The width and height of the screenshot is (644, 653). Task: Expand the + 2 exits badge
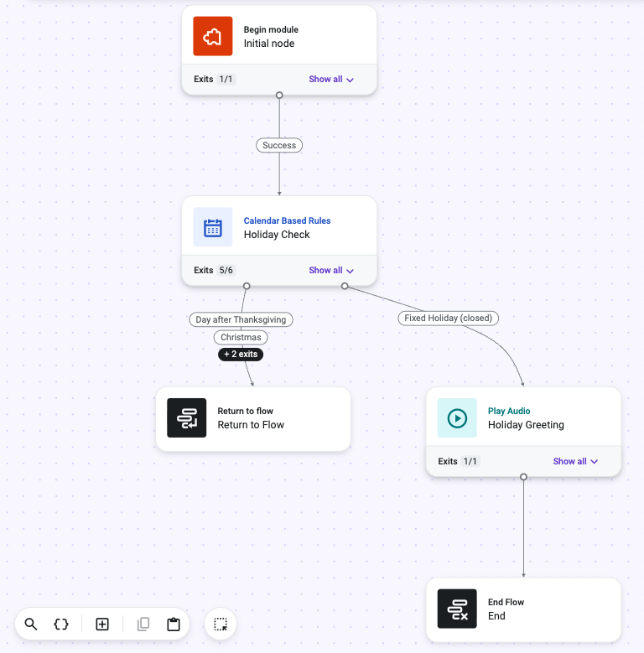tap(241, 354)
